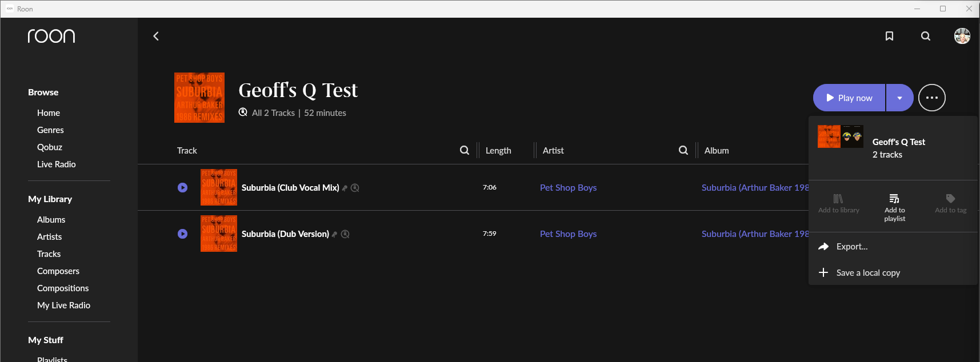
Task: Click the Roon logo
Action: (x=51, y=36)
